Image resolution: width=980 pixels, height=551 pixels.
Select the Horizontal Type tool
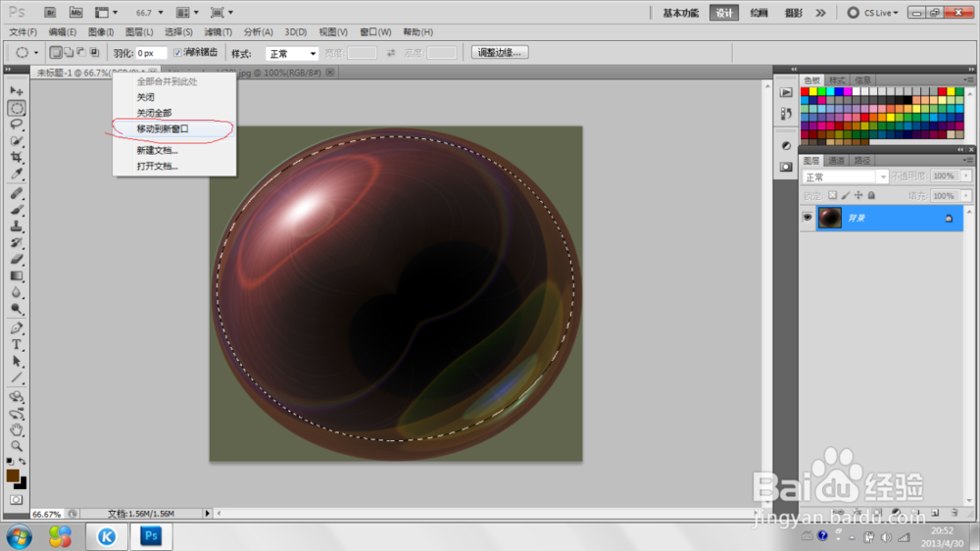point(17,344)
